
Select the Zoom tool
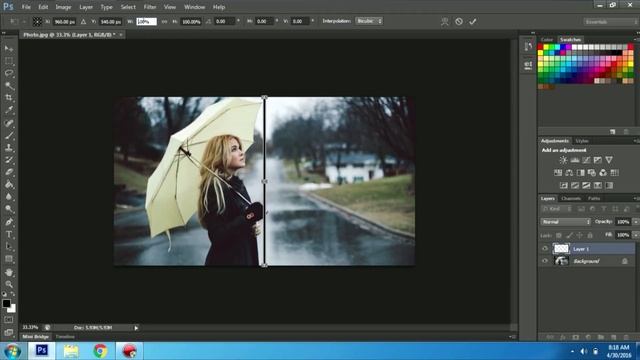tap(9, 284)
